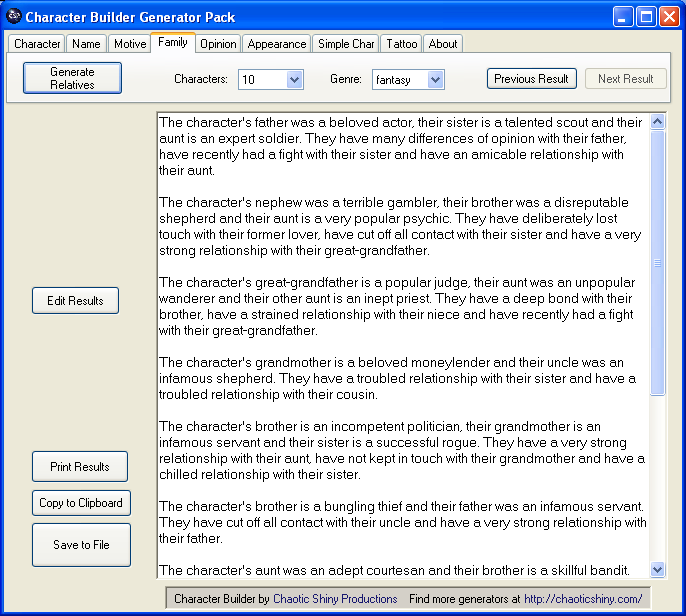Click the line about the adept courtesan aunt

394,570
